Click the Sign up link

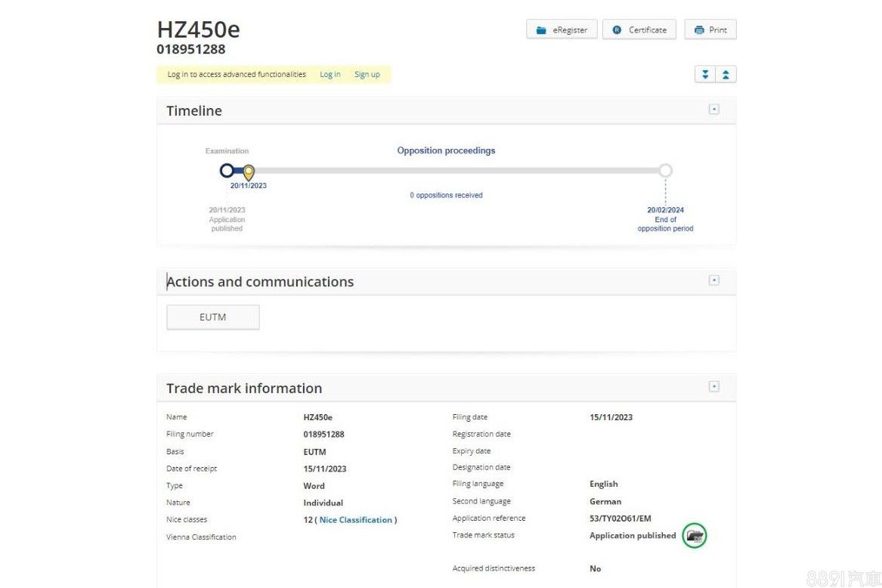tap(367, 74)
